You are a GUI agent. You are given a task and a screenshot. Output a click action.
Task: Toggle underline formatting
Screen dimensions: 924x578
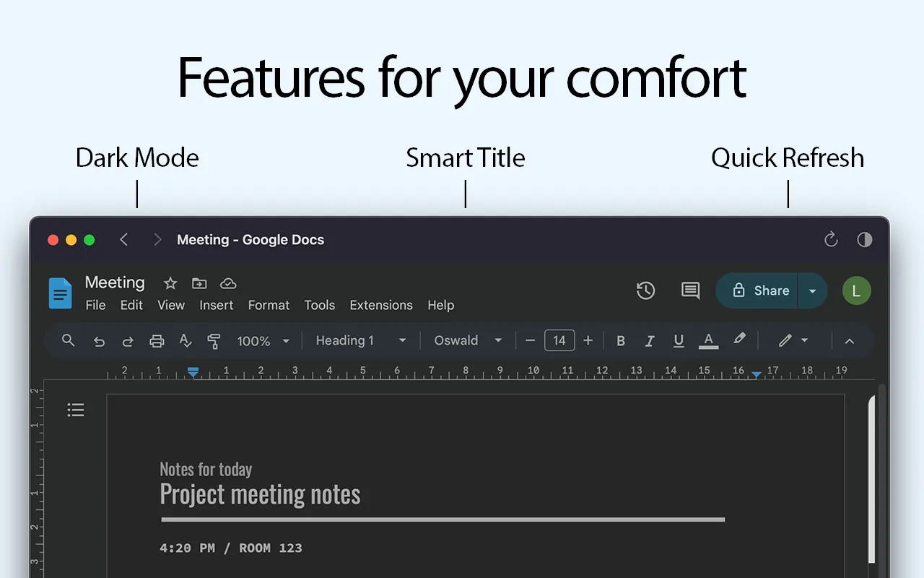(678, 340)
